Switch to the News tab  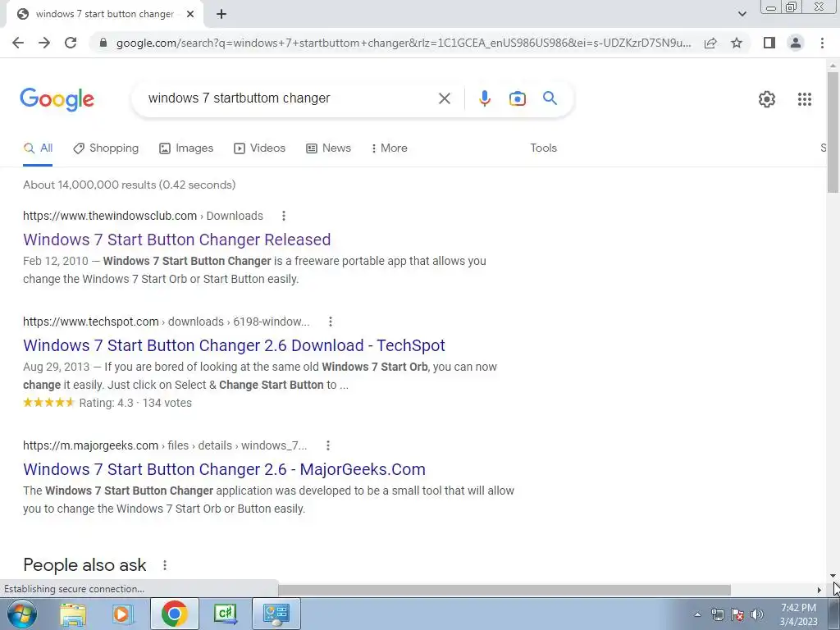coord(328,148)
